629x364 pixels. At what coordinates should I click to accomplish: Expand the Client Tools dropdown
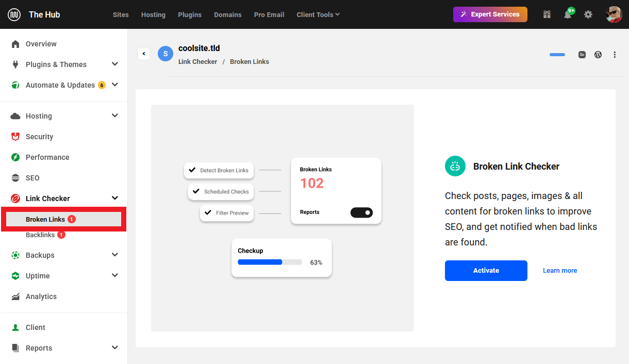point(318,14)
